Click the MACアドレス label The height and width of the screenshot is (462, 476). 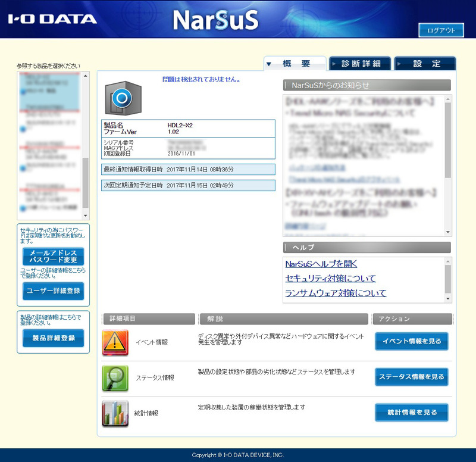pyautogui.click(x=118, y=148)
